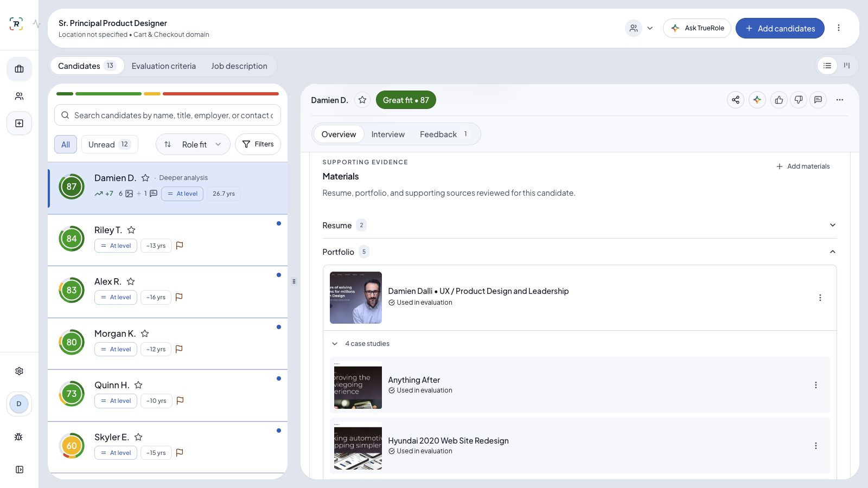Viewport: 868px width, 488px height.
Task: Open the three-dot menu next to Add candidates
Action: pyautogui.click(x=839, y=28)
